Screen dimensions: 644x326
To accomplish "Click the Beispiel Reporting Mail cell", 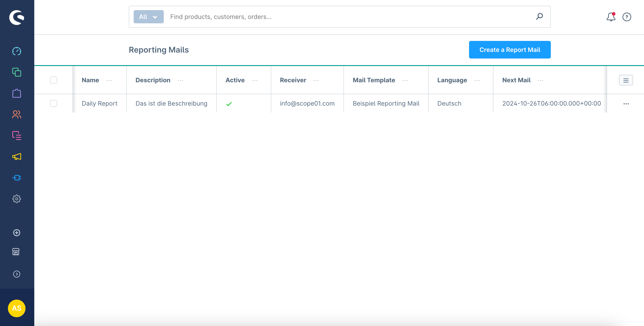I will 386,103.
